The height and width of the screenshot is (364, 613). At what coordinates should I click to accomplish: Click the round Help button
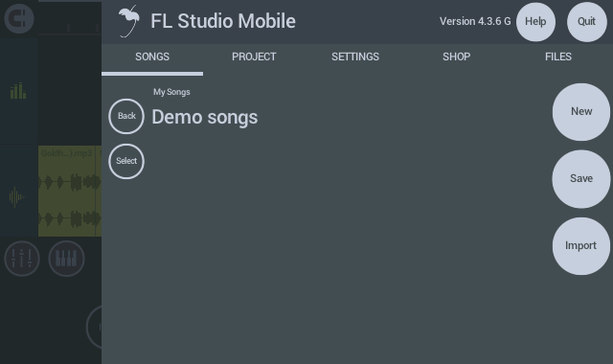[535, 22]
